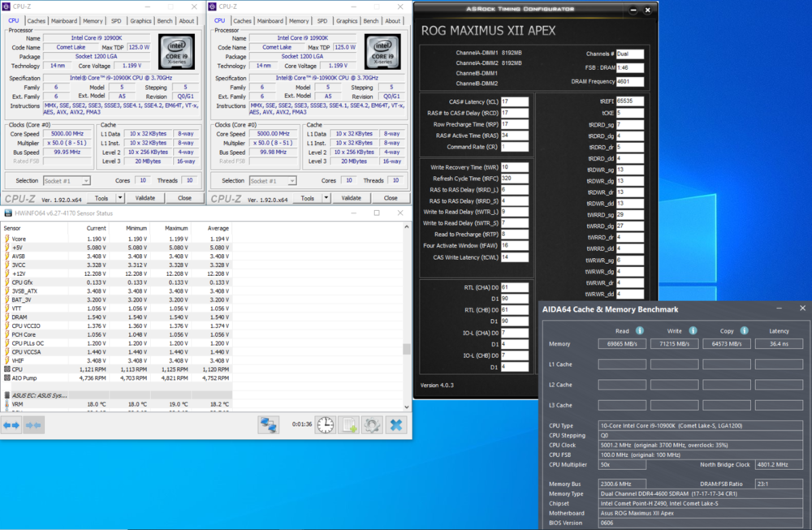Click Command Rate (CR) field
Viewport: 812px width, 530px height.
click(x=515, y=146)
